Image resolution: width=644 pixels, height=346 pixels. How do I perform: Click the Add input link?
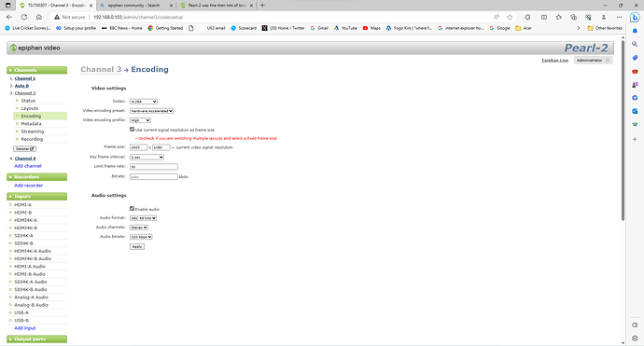[x=25, y=328]
